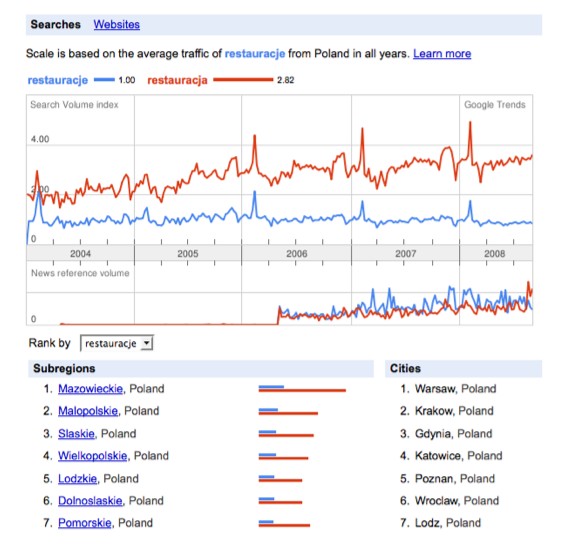
Task: Click the 2006 year marker on timeline
Action: (296, 254)
